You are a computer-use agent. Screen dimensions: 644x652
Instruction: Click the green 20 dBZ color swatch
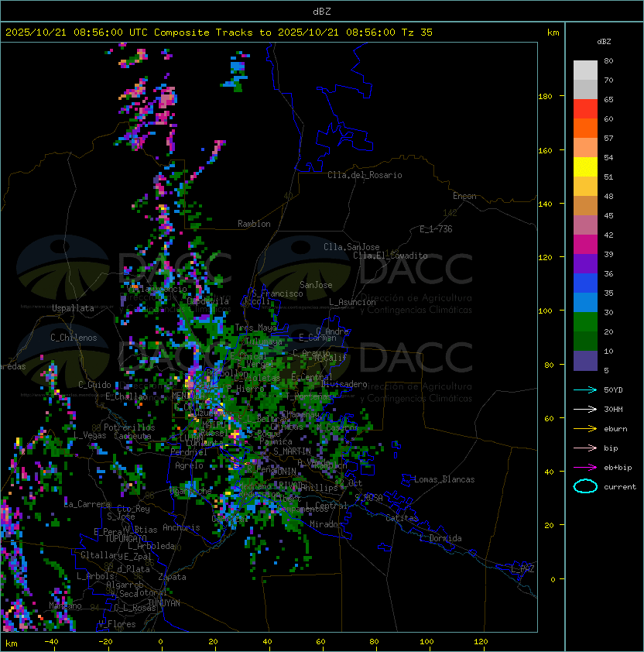click(585, 322)
